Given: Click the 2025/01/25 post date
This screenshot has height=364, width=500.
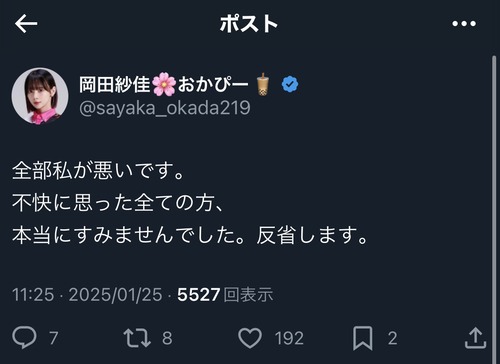Looking at the screenshot, I should tap(115, 295).
